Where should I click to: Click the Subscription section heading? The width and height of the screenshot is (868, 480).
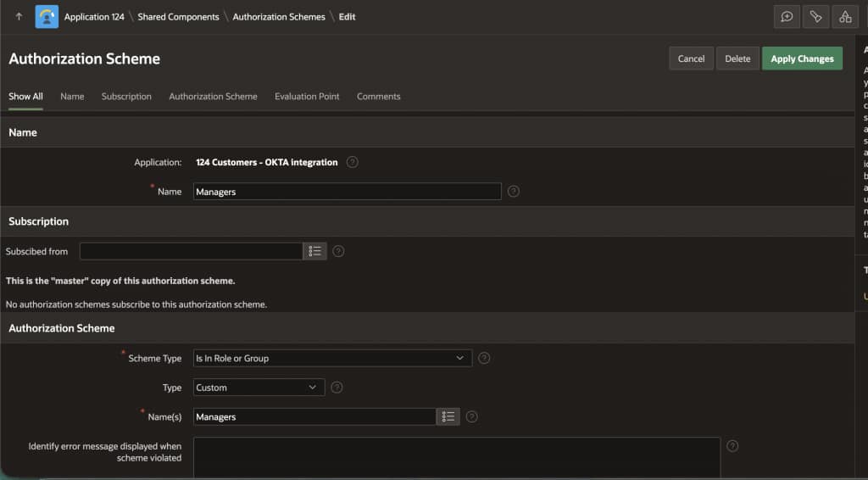39,221
